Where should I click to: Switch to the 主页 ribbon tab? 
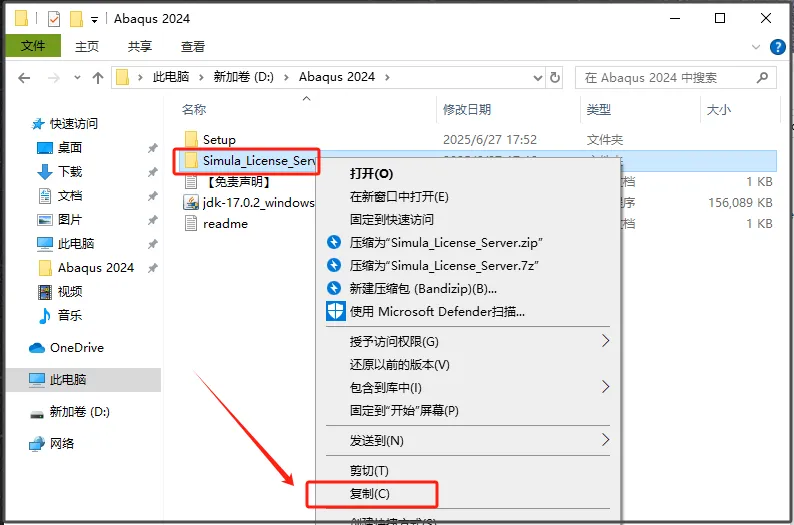[x=87, y=47]
